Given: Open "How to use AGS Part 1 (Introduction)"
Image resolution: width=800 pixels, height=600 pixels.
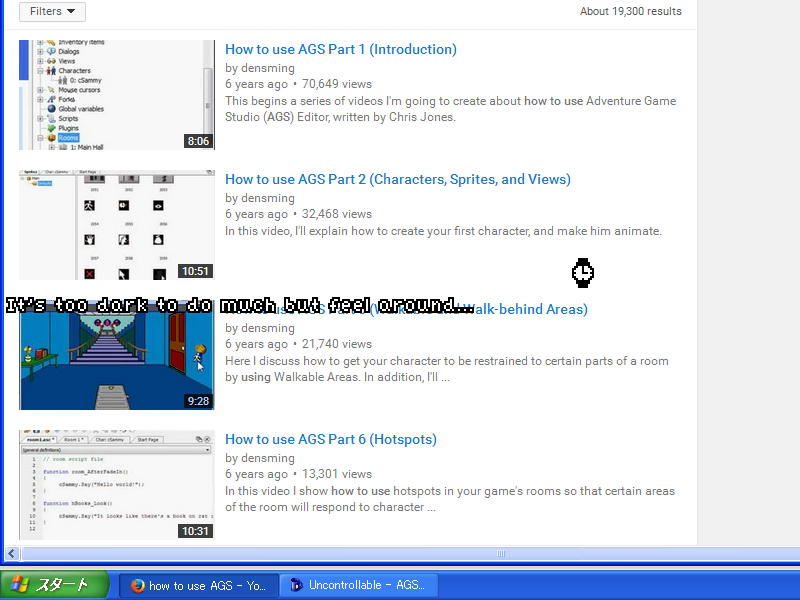Looking at the screenshot, I should coord(340,49).
